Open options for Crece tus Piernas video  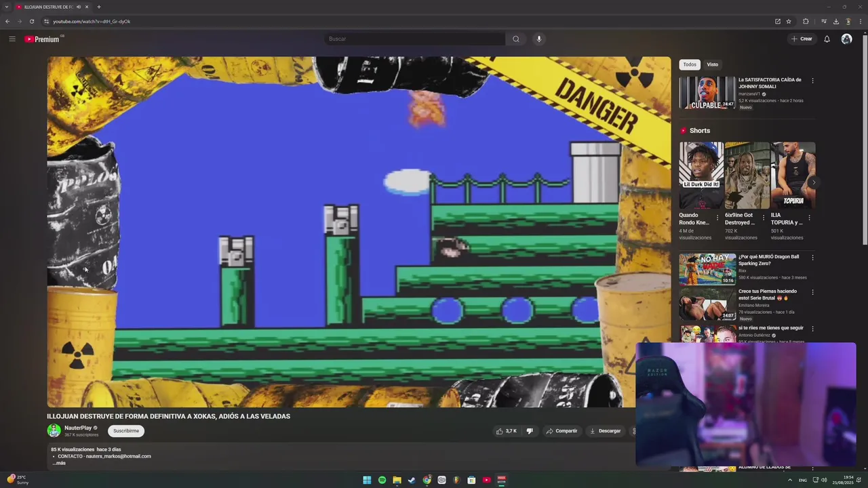point(812,293)
